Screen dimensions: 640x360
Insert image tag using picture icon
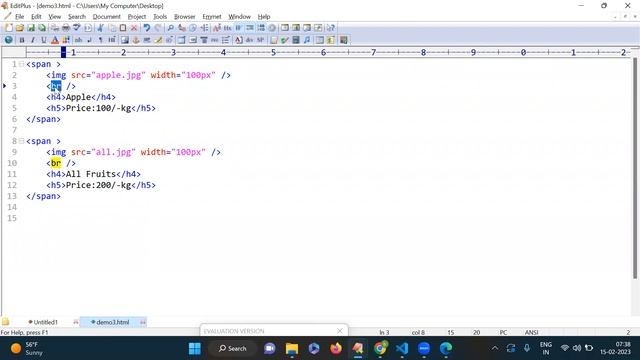[124, 40]
